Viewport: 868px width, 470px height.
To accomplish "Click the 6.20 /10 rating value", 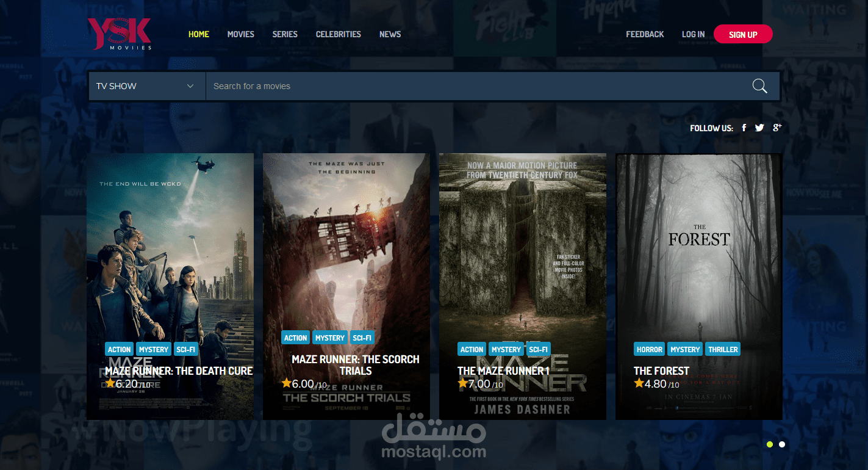I will click(x=133, y=384).
